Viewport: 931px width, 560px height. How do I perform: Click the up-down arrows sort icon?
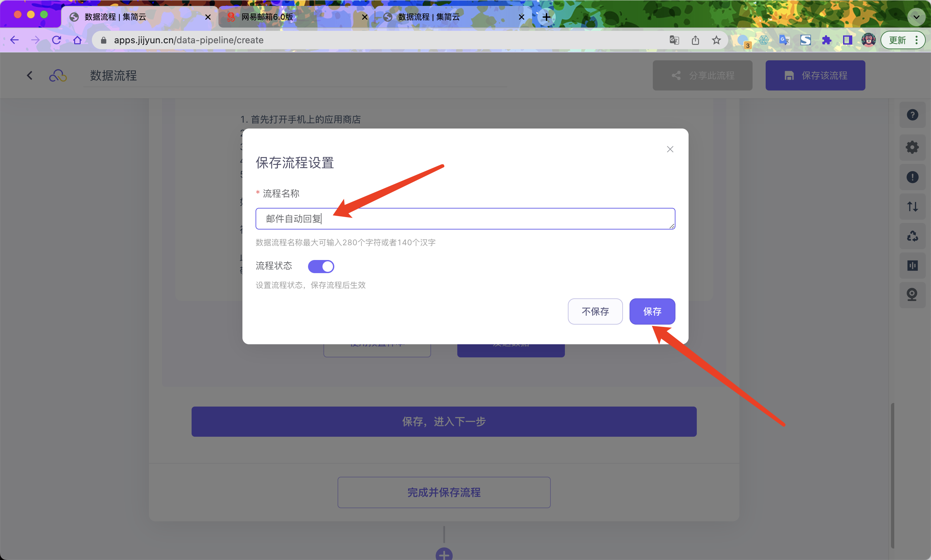click(x=912, y=207)
